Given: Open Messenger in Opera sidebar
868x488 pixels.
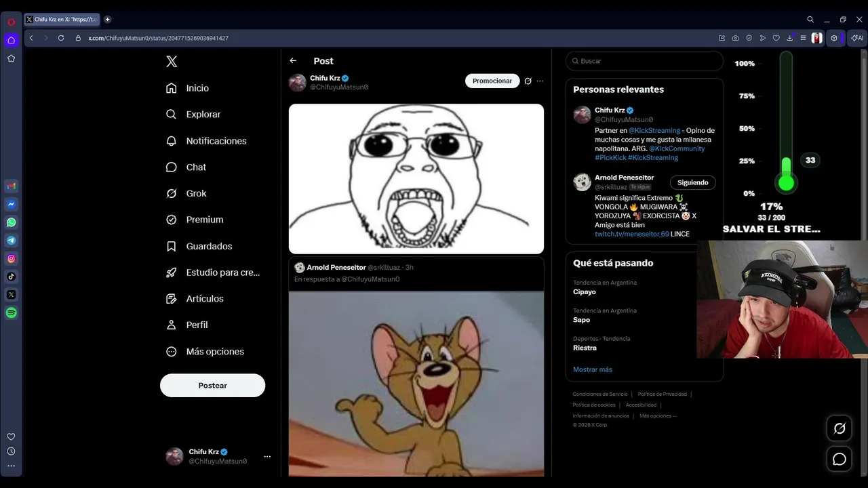Looking at the screenshot, I should pos(12,204).
